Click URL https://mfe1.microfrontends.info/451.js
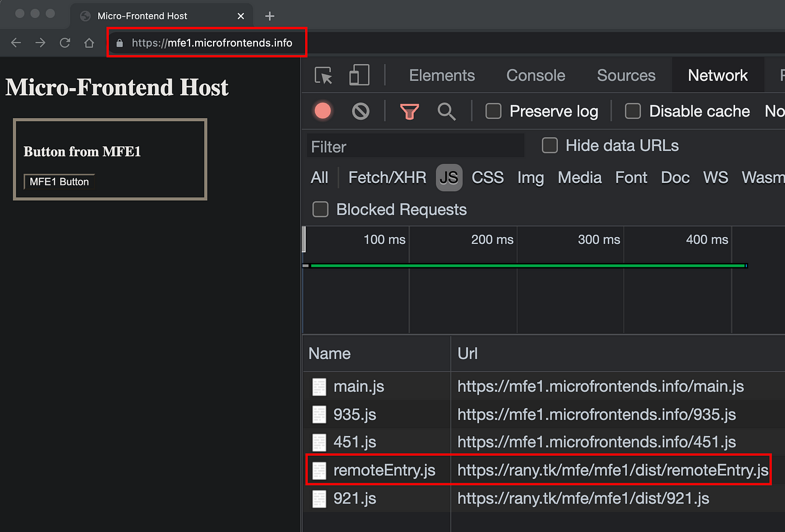The height and width of the screenshot is (532, 785). [x=597, y=442]
